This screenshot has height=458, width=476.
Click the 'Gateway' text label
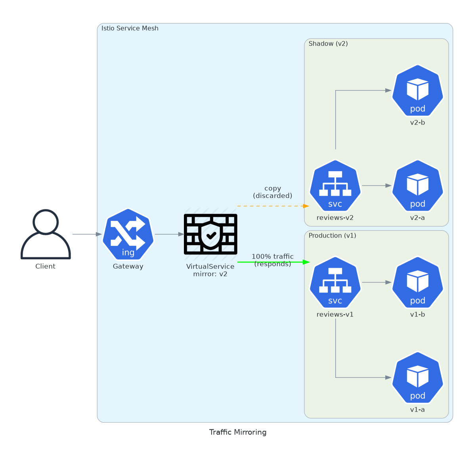[x=128, y=266]
